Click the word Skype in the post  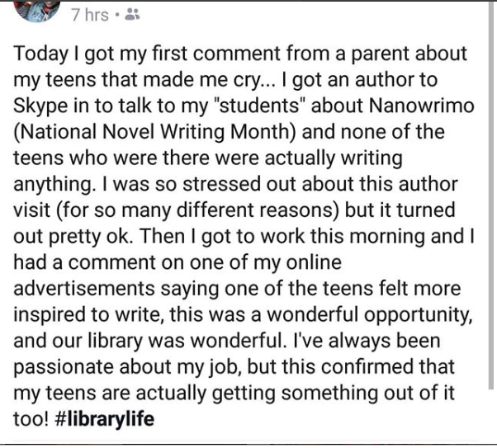pos(40,106)
